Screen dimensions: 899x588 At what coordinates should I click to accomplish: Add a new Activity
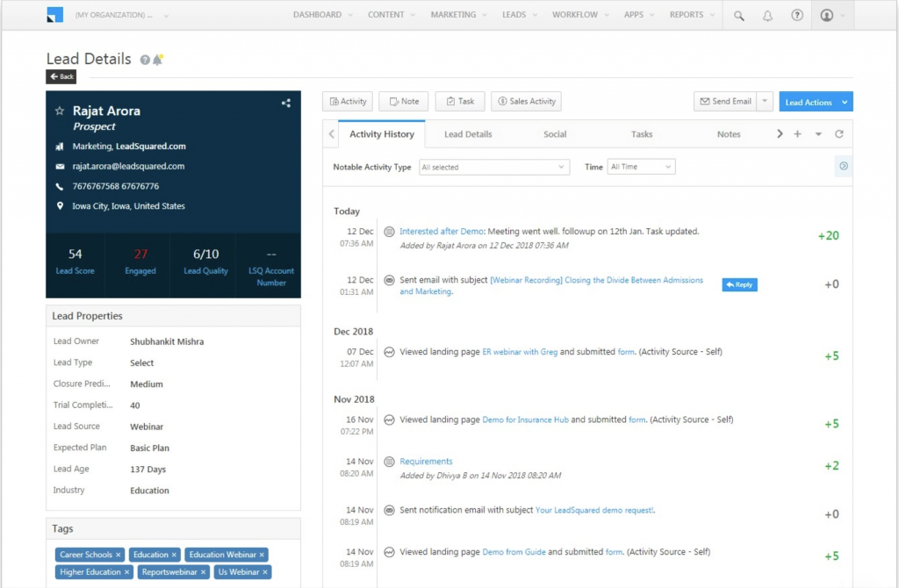(x=348, y=102)
